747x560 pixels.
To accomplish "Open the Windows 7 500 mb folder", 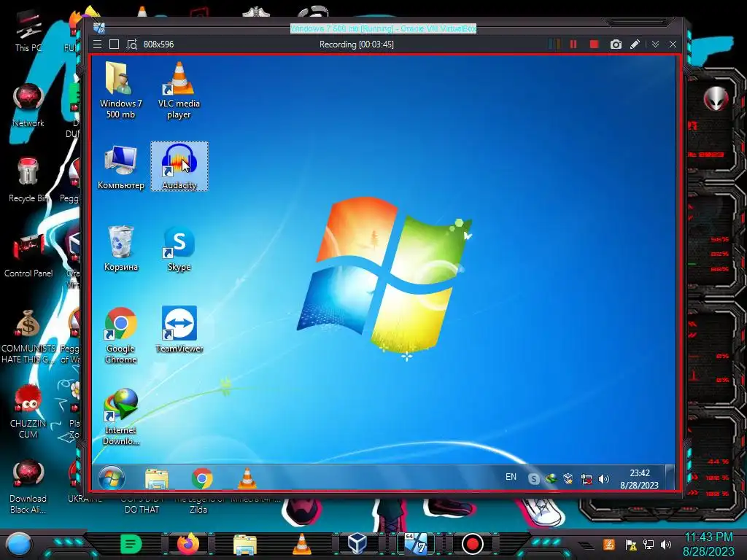I will coord(120,90).
